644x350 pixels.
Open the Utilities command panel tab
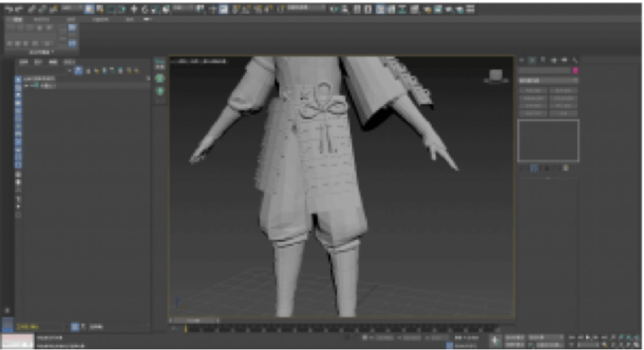pos(575,60)
